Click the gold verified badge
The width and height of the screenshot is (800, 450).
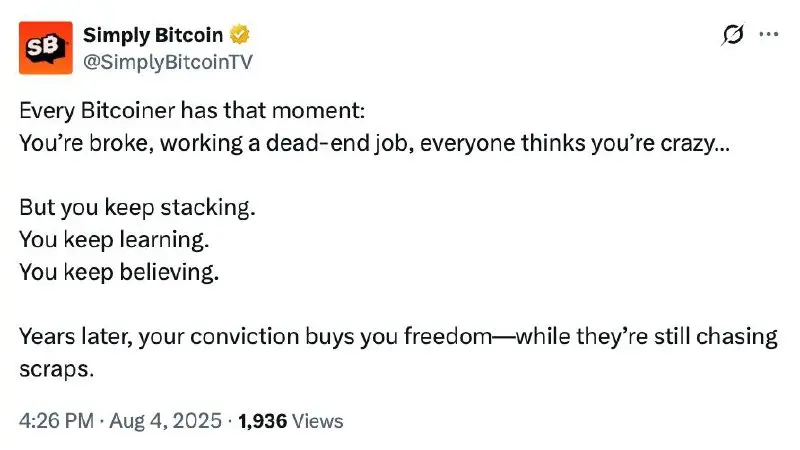(x=239, y=35)
